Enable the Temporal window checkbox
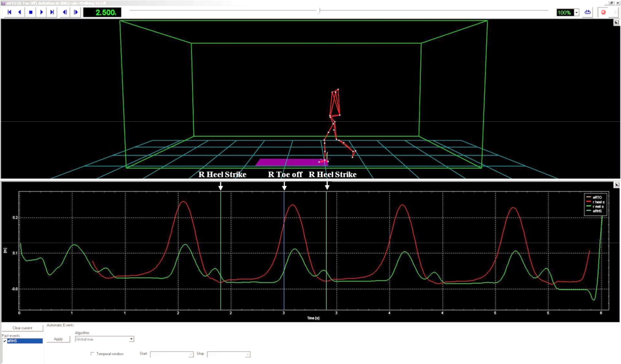Viewport: 621px width, 364px height. [x=92, y=354]
